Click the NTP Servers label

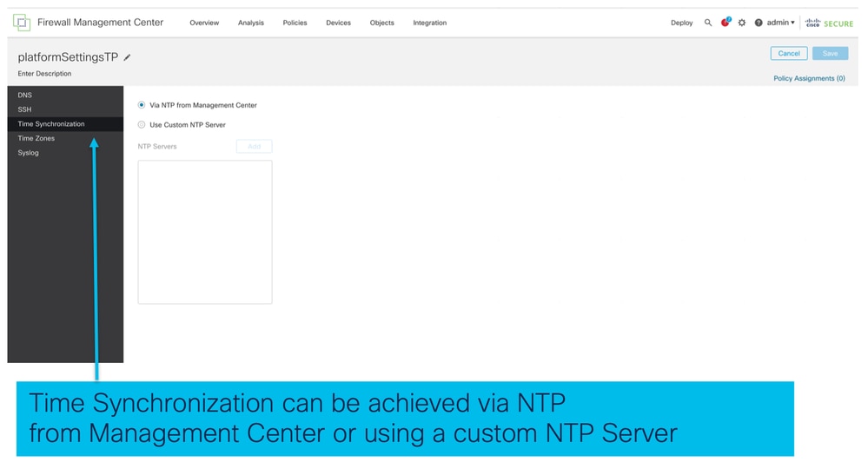tap(157, 146)
